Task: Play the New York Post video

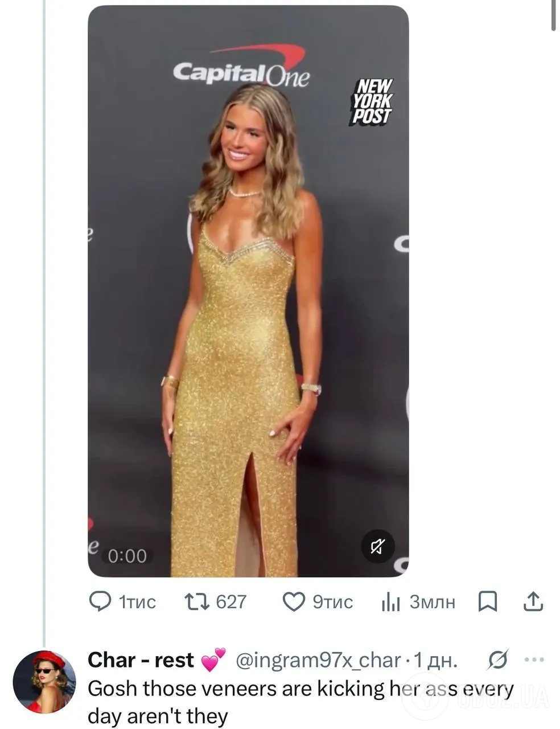Action: [248, 291]
